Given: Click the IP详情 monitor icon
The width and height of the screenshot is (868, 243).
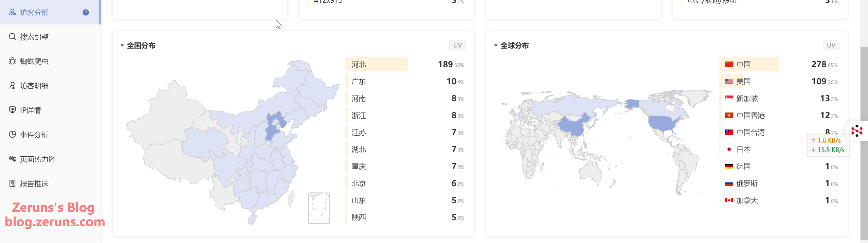Looking at the screenshot, I should [12, 110].
